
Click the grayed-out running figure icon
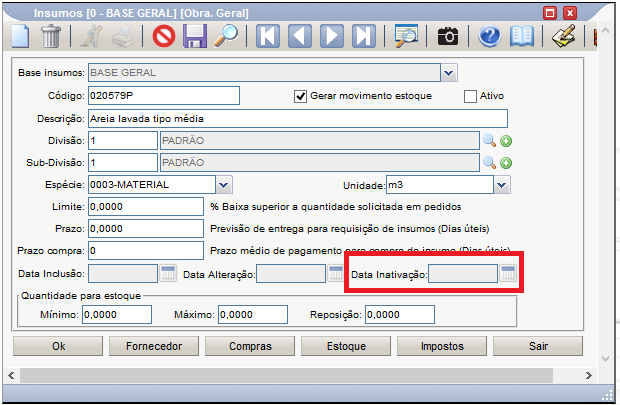click(91, 36)
